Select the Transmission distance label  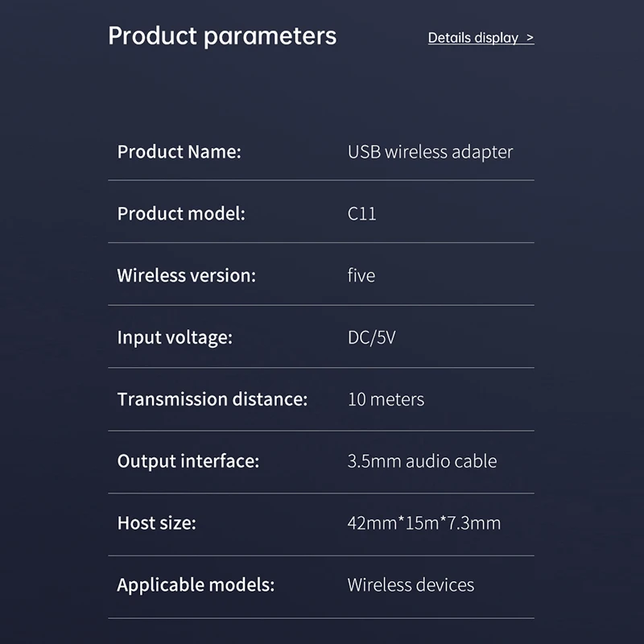pyautogui.click(x=213, y=399)
